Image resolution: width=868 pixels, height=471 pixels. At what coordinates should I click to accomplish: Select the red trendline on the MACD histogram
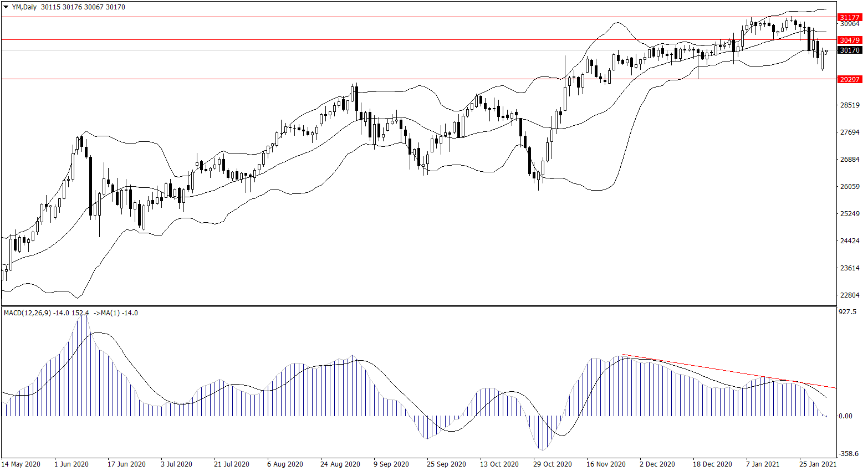721,370
